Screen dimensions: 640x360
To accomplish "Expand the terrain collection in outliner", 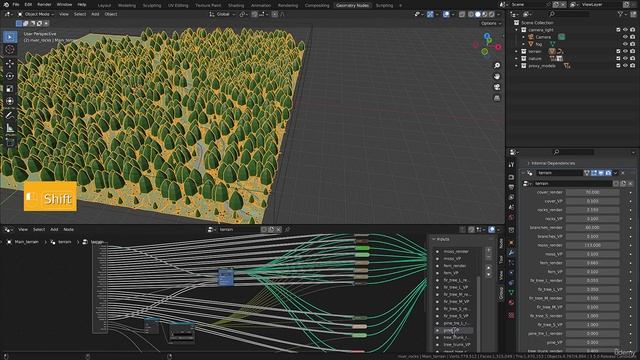I will click(x=517, y=51).
